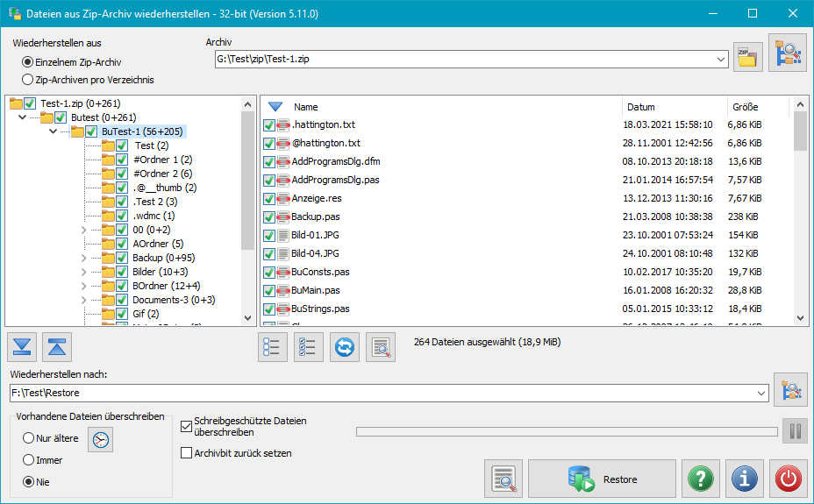This screenshot has width=814, height=504.
Task: Click the refresh file list icon
Action: point(345,347)
